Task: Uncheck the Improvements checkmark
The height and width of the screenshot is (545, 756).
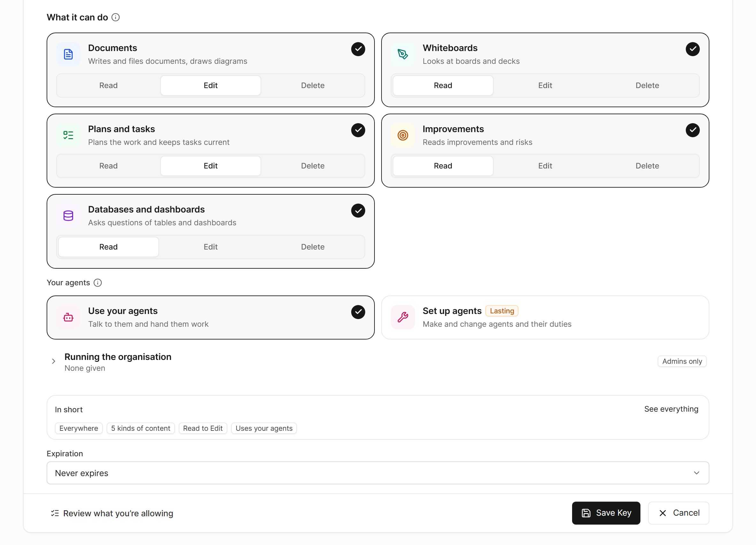Action: click(x=693, y=130)
